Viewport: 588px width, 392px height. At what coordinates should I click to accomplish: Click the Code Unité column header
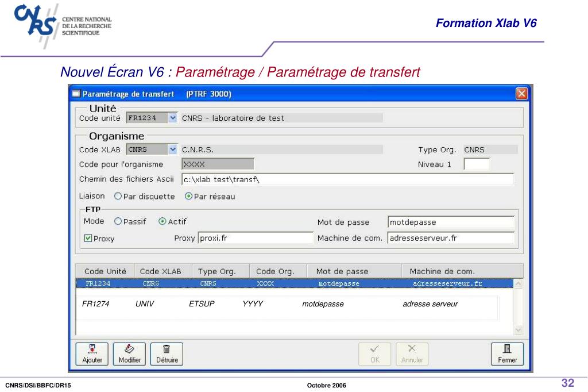[105, 271]
